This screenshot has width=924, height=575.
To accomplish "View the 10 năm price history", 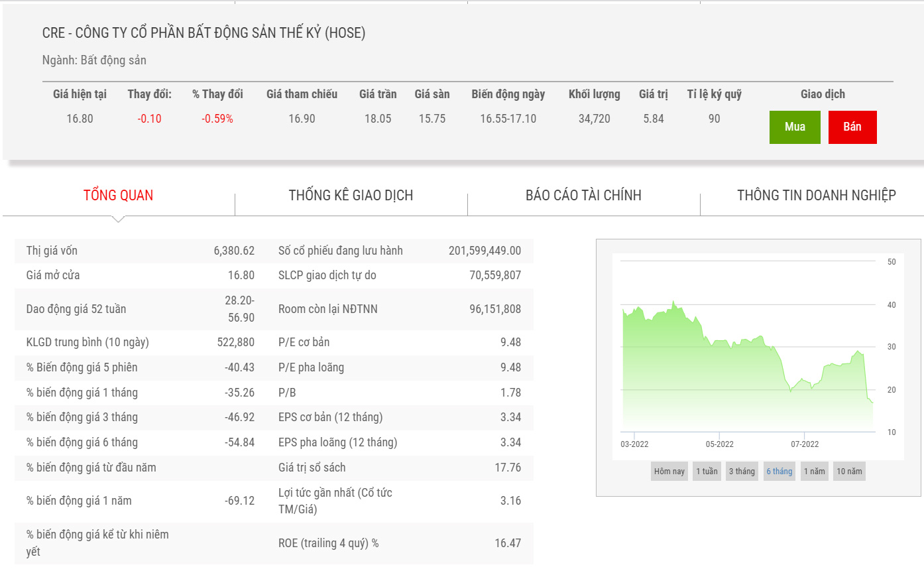I will point(849,472).
